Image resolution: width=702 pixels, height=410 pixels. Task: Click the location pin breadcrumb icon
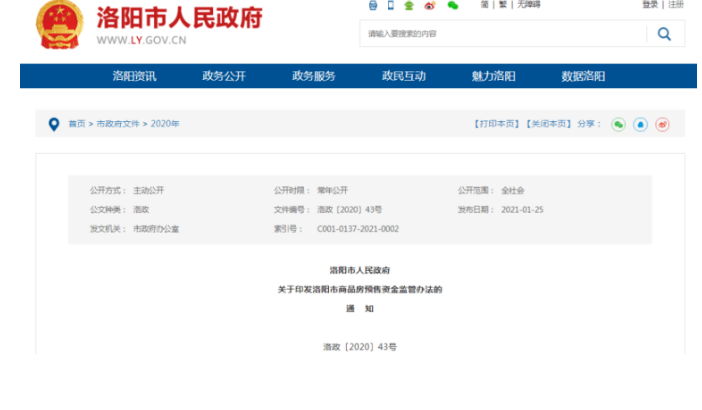click(54, 124)
